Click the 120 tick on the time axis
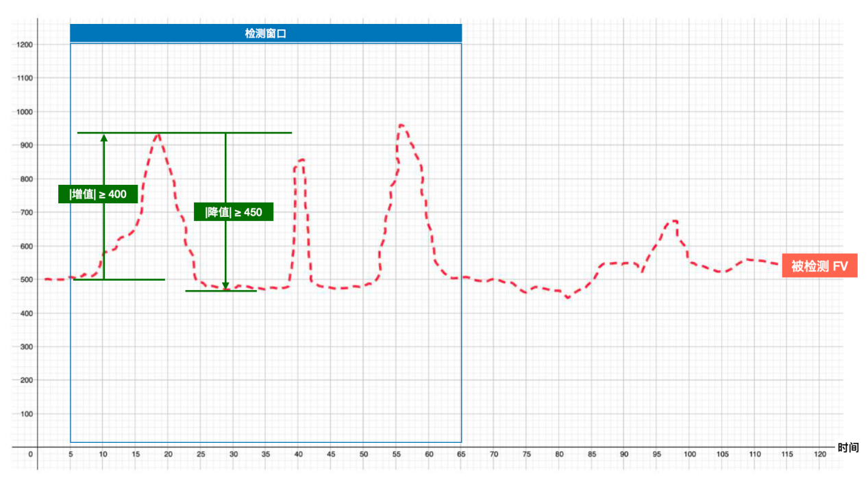 (820, 454)
